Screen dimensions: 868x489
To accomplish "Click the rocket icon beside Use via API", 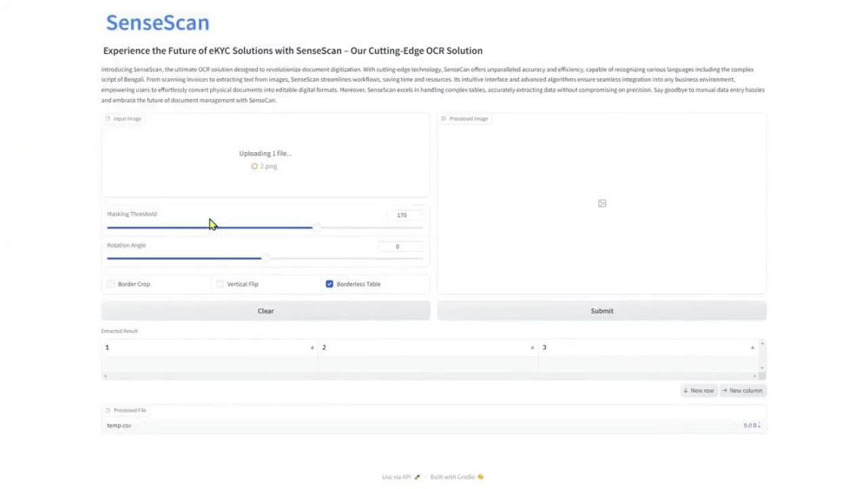I will click(x=418, y=477).
